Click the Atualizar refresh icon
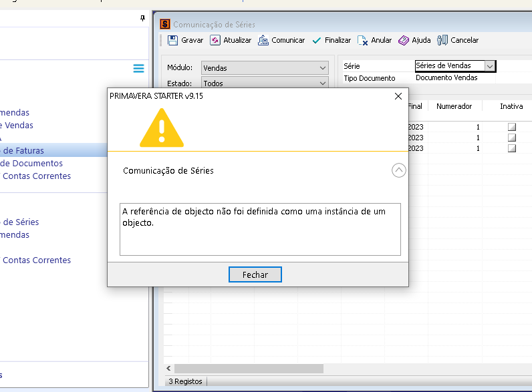Viewport: 532px width, 392px height. coord(215,40)
